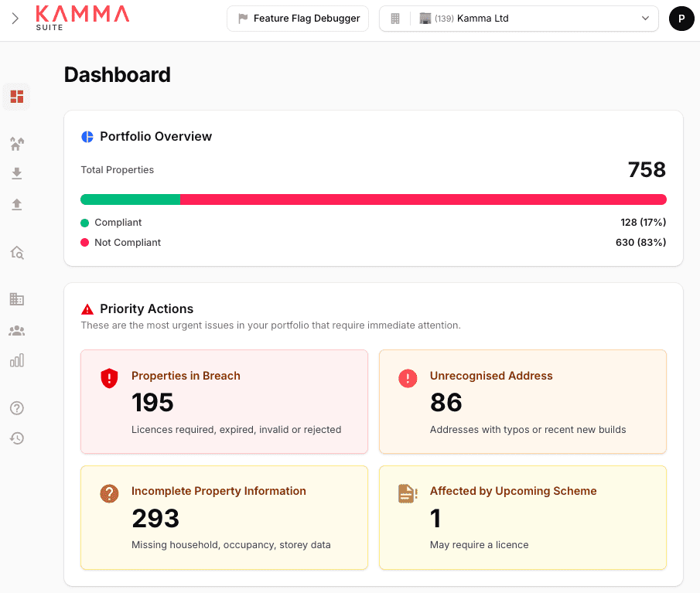The height and width of the screenshot is (593, 700).
Task: Click the document alert icon in Upcoming Scheme card
Action: click(408, 493)
